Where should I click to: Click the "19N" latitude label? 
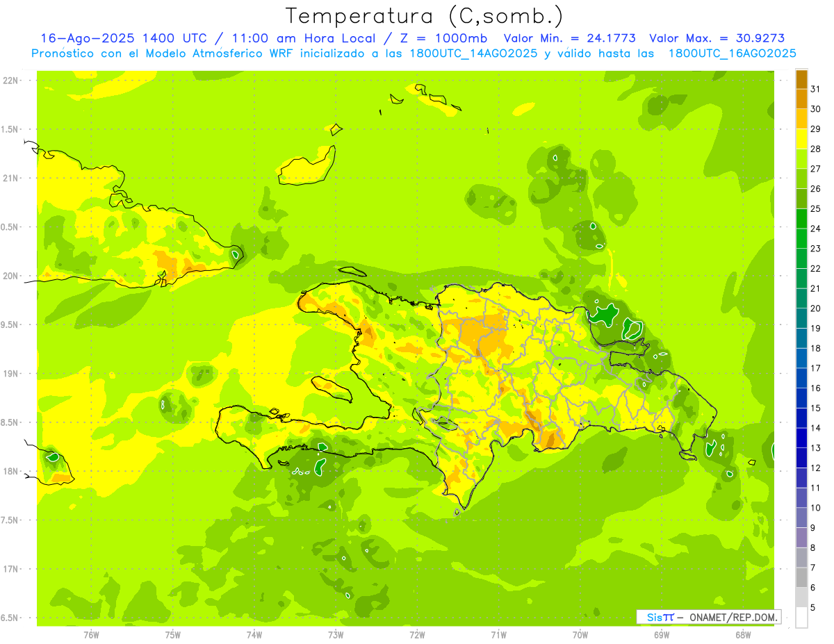coord(10,374)
